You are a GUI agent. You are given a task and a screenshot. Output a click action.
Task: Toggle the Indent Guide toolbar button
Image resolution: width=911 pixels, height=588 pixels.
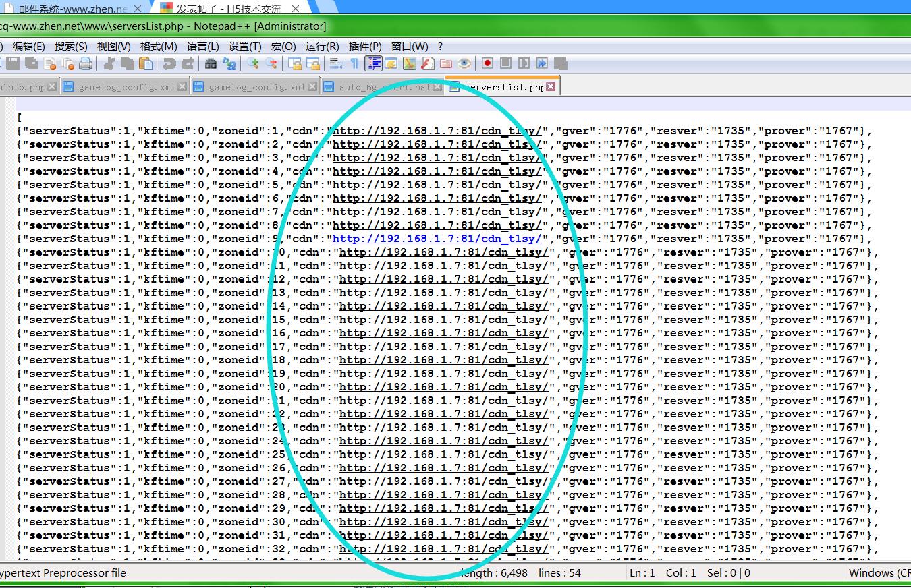click(373, 63)
